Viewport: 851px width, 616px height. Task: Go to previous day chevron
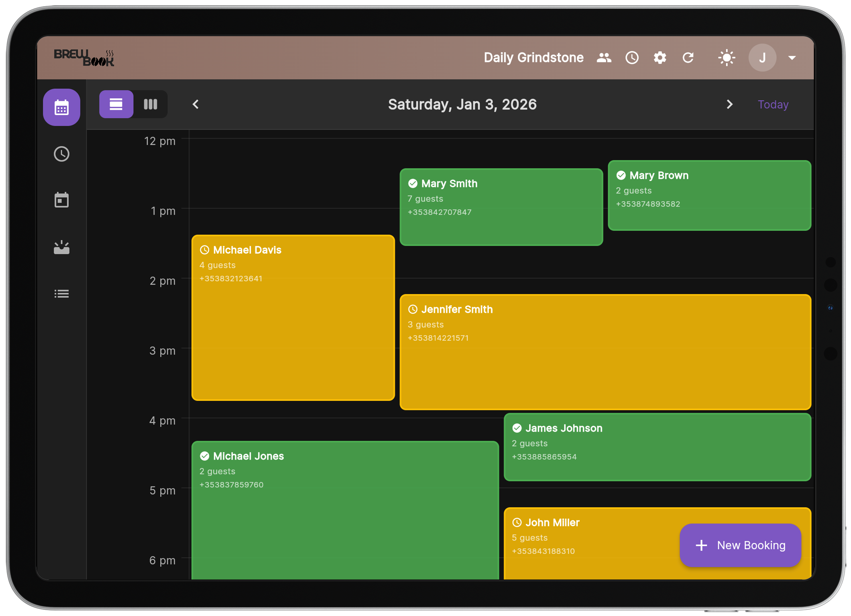coord(196,104)
